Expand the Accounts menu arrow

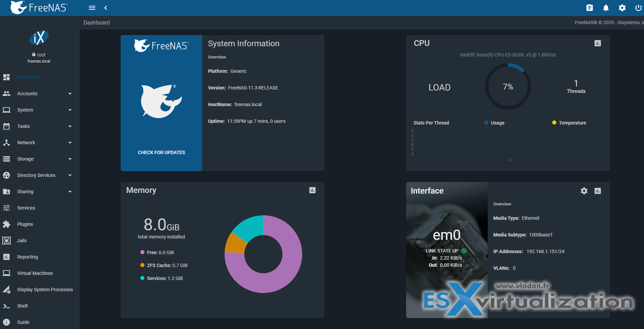(70, 94)
